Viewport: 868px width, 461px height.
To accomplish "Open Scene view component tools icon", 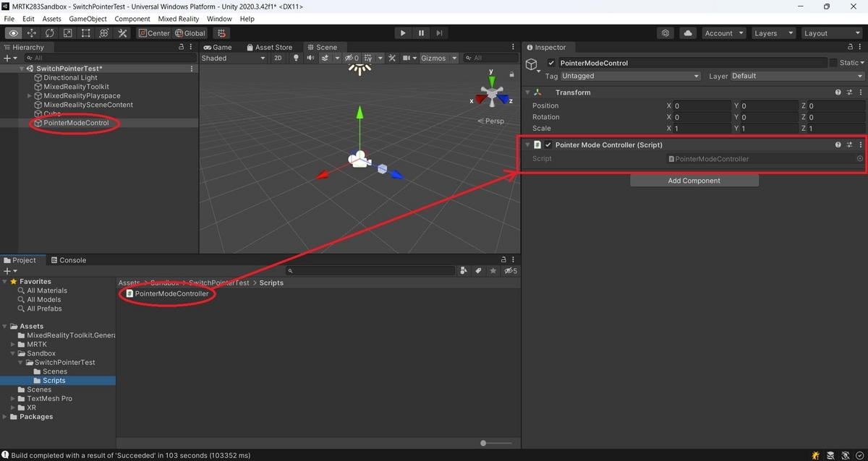I will tap(392, 58).
